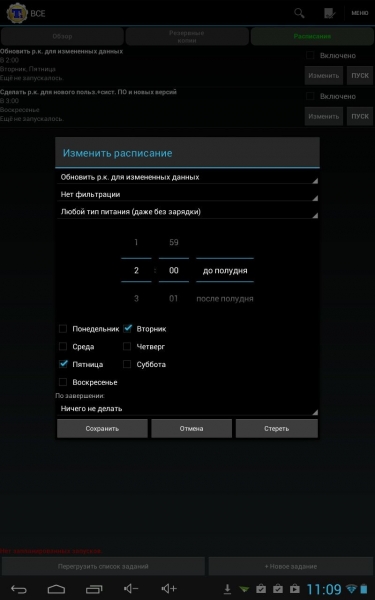Click ПУСК for the 2:00 schedule
Screen dimensions: 375x600
pos(360,75)
